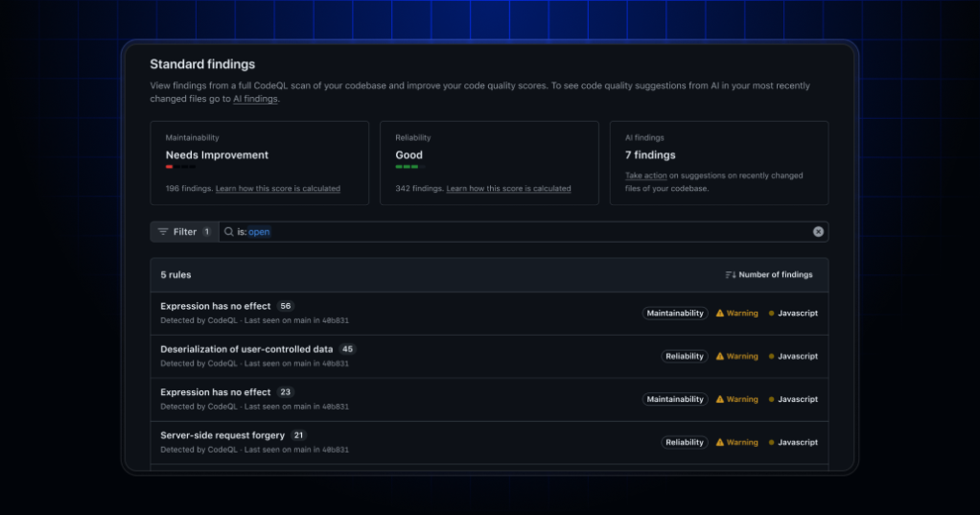Open the AI findings link in description

[255, 99]
